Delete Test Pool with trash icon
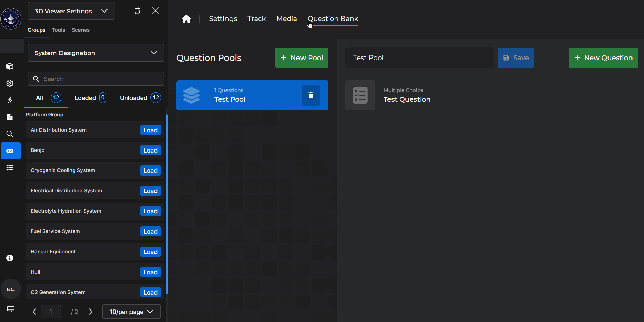Image resolution: width=644 pixels, height=322 pixels. [311, 95]
